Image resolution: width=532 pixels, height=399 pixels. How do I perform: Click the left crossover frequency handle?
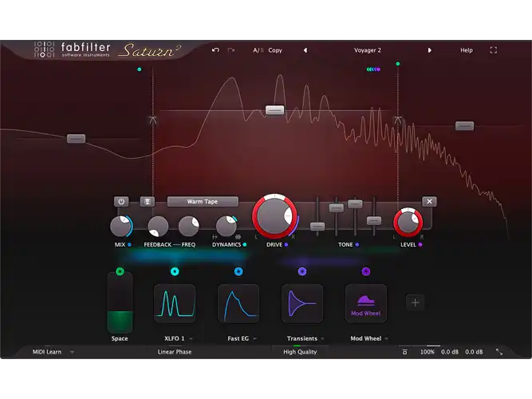pos(152,120)
